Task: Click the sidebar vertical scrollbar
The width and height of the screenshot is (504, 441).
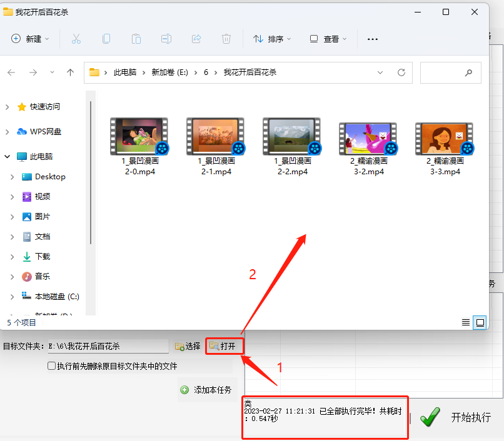Action: click(x=91, y=173)
